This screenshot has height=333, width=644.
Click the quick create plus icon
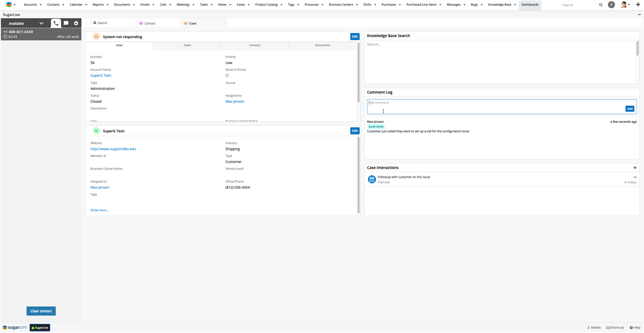pos(638,5)
